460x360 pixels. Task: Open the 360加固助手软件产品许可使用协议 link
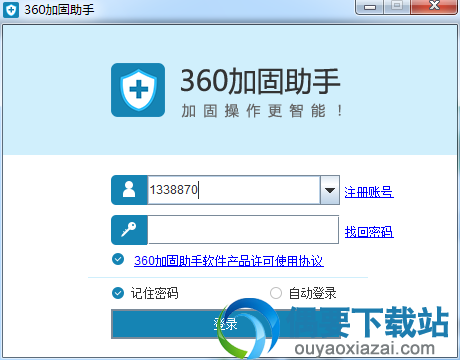tap(229, 261)
